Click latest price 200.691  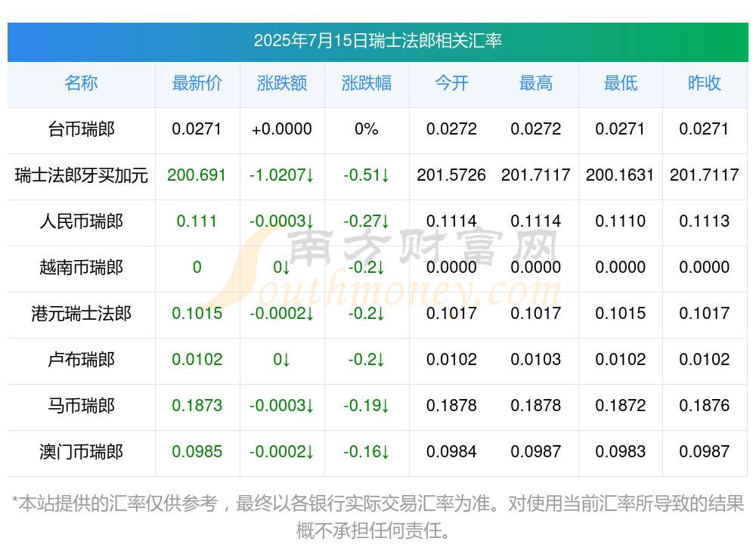point(197,175)
